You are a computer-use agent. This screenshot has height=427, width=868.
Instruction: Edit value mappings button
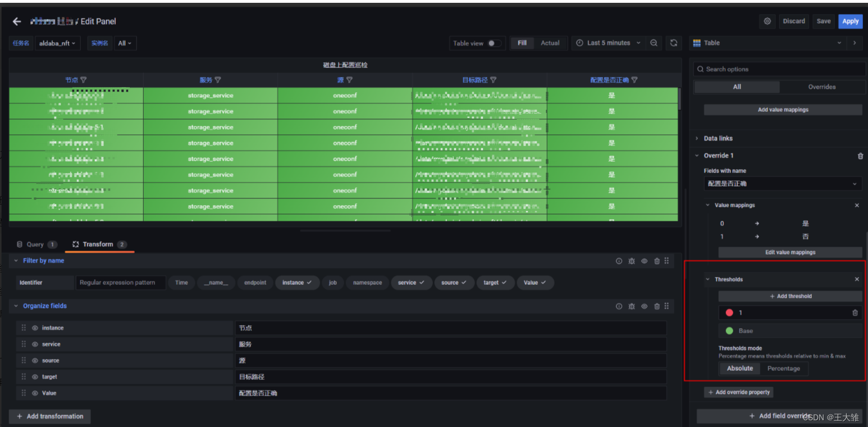click(x=790, y=252)
